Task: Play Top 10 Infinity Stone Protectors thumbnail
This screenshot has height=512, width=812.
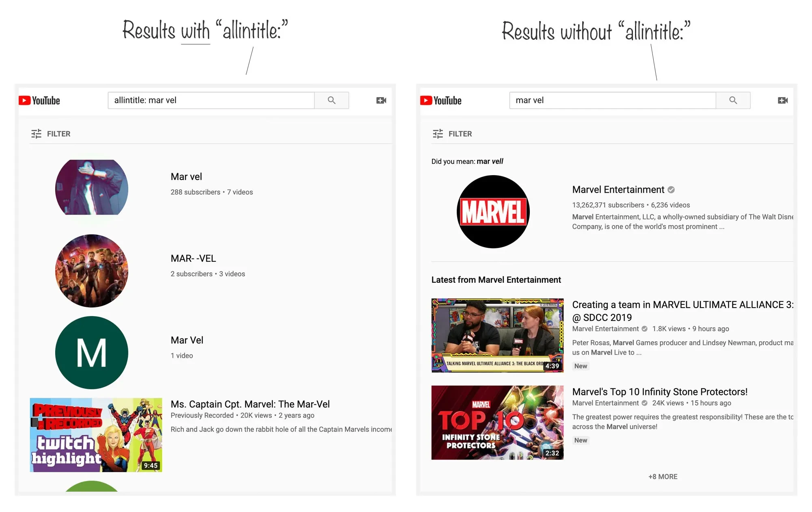Action: tap(497, 423)
